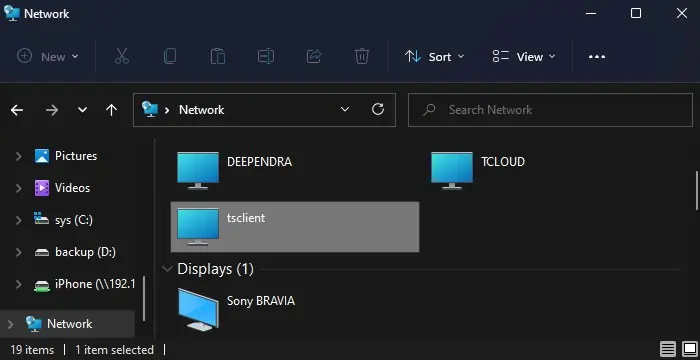Expand the Videos tree node

[x=19, y=188]
